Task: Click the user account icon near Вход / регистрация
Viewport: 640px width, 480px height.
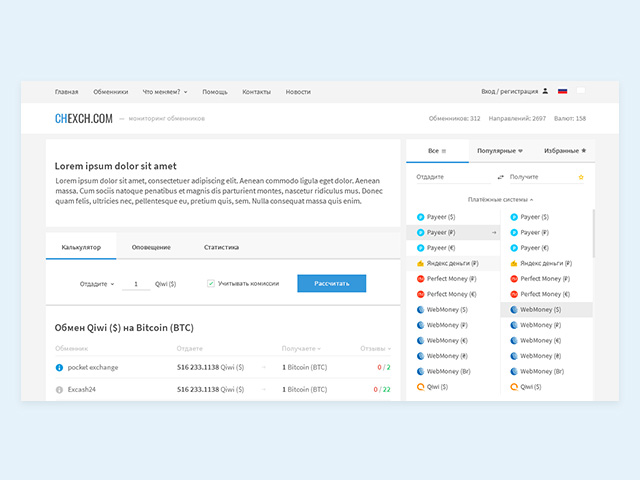Action: coord(545,91)
